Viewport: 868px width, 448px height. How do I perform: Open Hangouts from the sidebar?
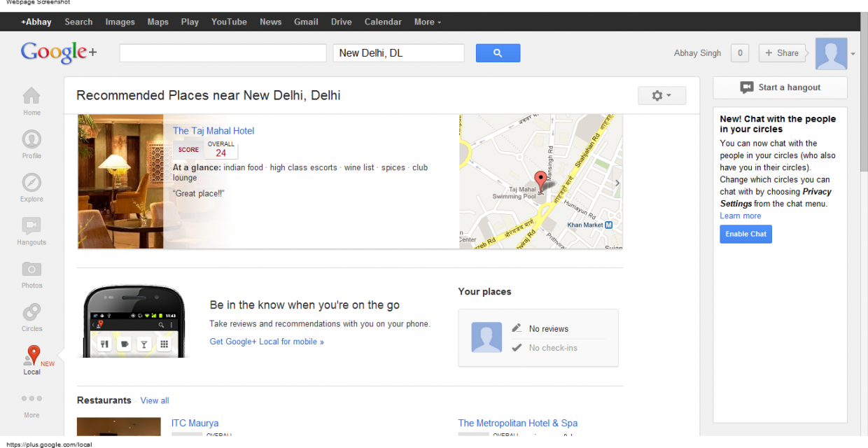31,226
